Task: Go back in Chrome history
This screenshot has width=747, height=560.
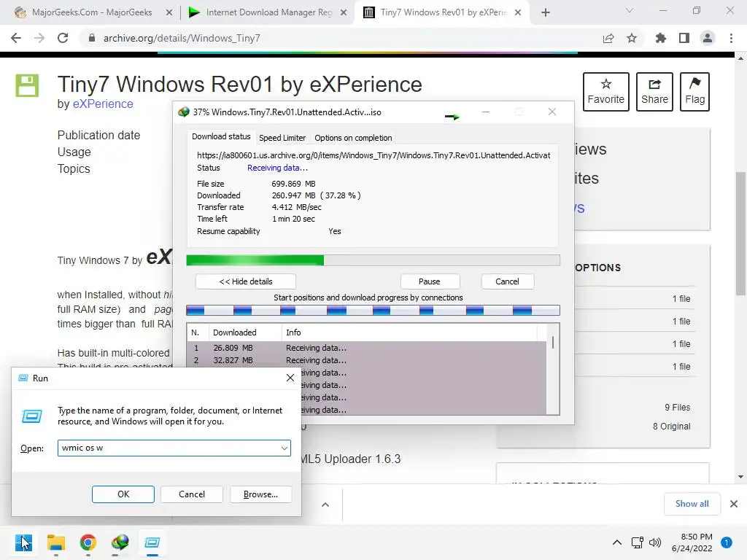Action: point(16,38)
